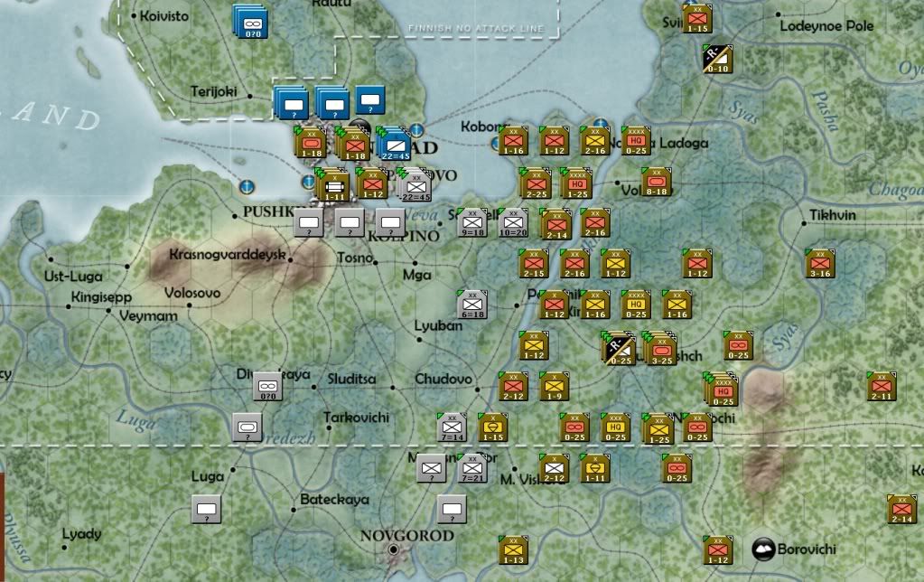
Task: Click the Soviet counter 1-13 near Novgorod
Action: coord(512,550)
